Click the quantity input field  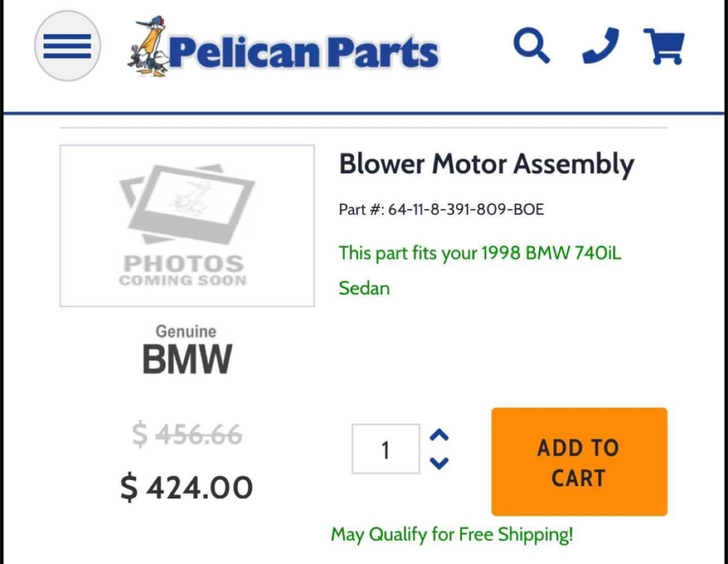point(386,449)
